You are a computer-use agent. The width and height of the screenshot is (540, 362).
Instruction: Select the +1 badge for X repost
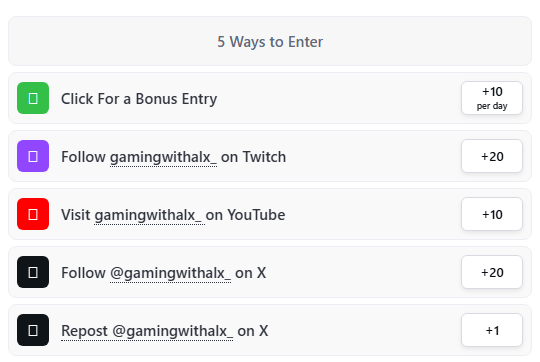(492, 330)
